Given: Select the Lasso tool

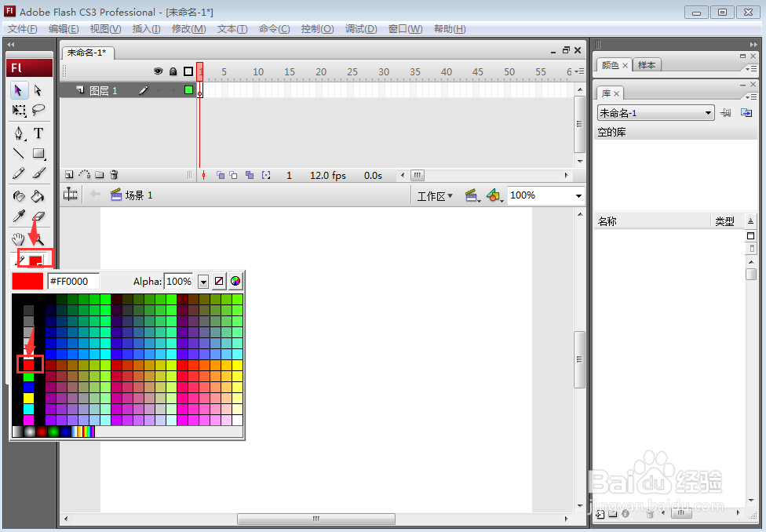Looking at the screenshot, I should tap(38, 111).
